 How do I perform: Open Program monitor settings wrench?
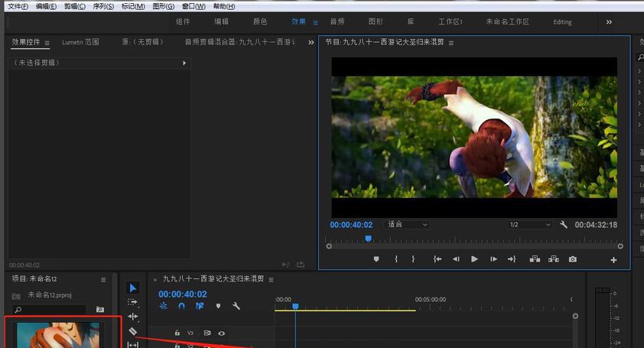564,224
